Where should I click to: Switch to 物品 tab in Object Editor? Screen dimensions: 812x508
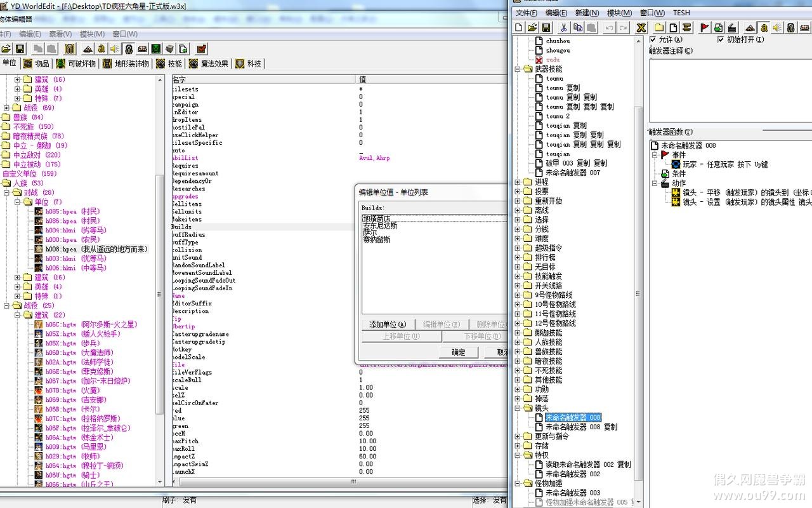pyautogui.click(x=37, y=63)
